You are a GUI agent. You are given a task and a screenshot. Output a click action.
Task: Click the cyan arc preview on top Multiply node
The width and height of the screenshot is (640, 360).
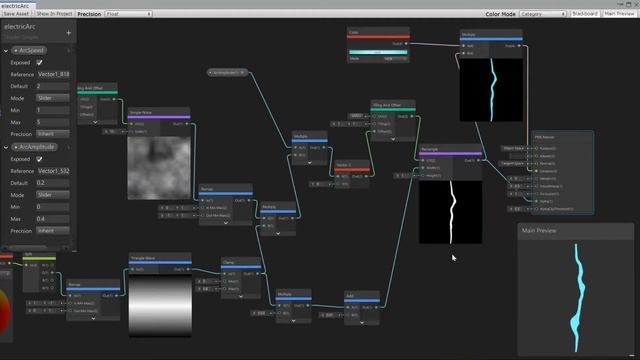[x=491, y=90]
